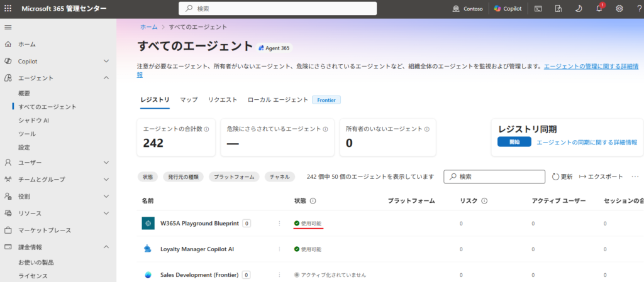
Task: Open the 発行元の種類 filter pill
Action: pos(183,177)
